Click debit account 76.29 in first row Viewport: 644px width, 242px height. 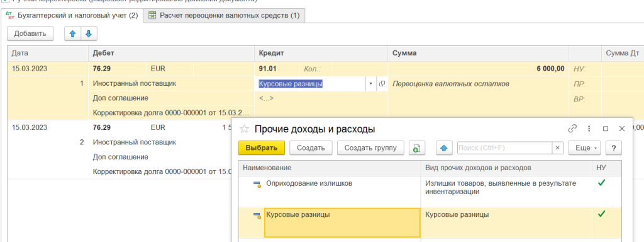click(x=102, y=69)
